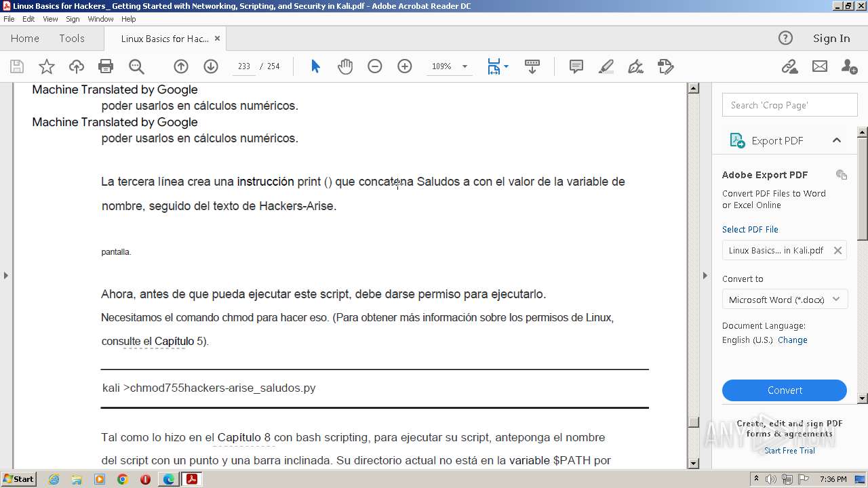The image size is (868, 488).
Task: Open the Windows Start button
Action: point(18,479)
